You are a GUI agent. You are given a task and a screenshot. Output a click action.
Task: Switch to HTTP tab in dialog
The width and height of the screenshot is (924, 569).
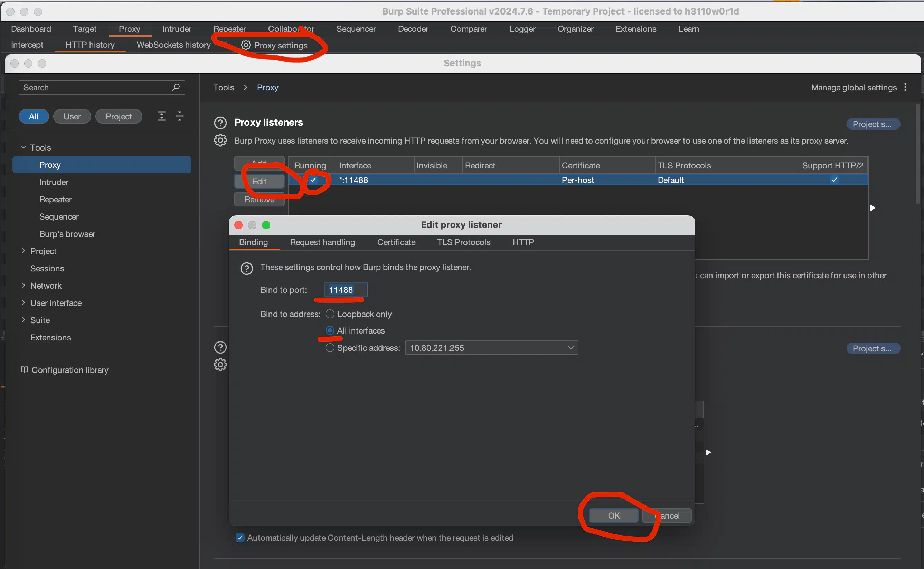tap(523, 242)
